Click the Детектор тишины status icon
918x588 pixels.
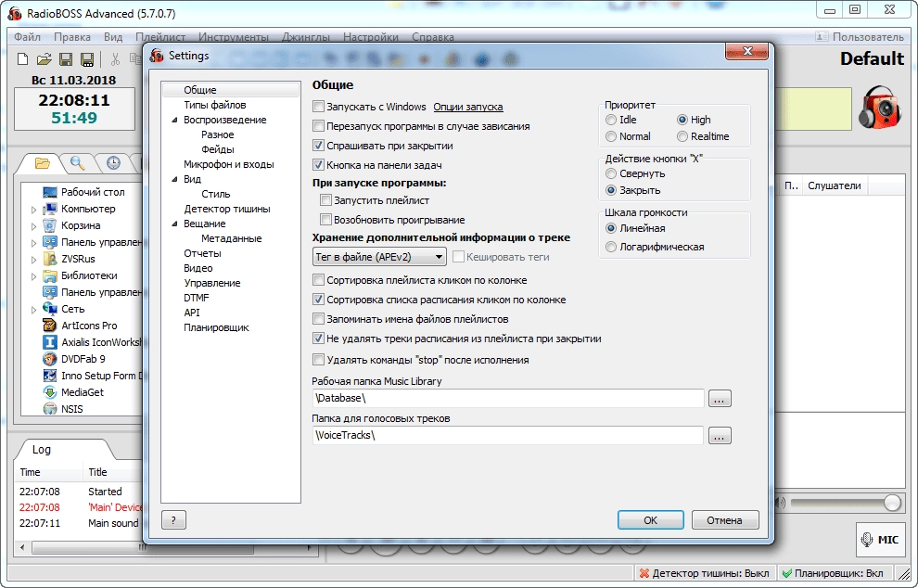coord(644,573)
